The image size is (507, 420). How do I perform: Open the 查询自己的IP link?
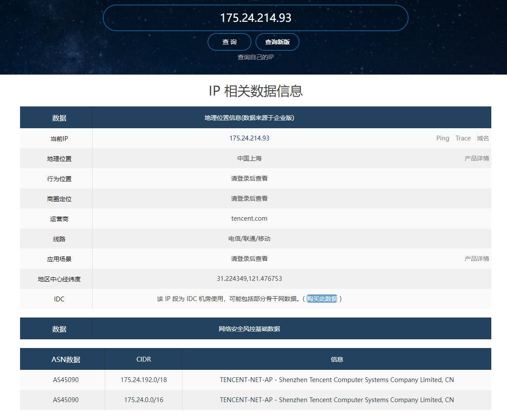click(255, 57)
